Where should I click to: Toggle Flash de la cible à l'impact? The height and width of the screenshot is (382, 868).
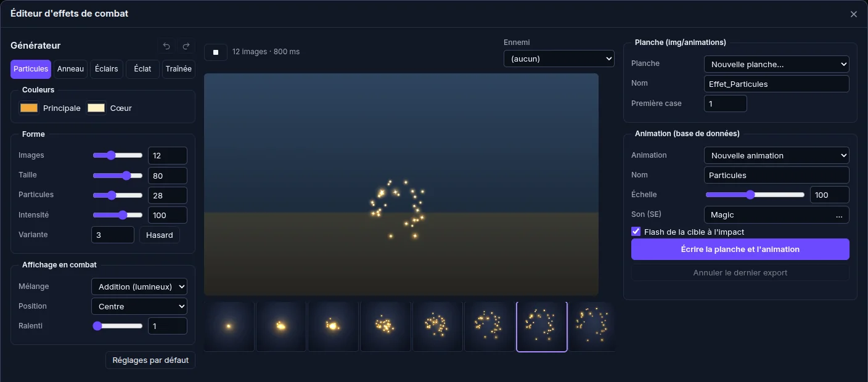tap(636, 232)
